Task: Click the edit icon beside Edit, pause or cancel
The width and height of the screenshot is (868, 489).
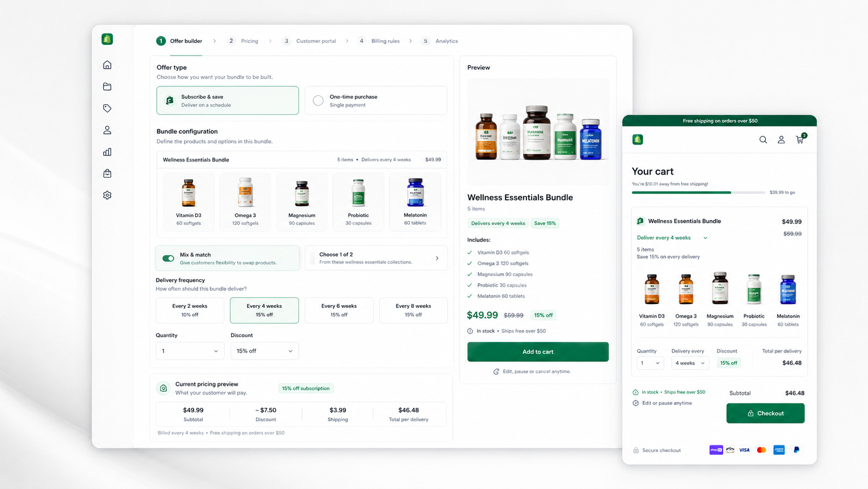Action: tap(496, 372)
